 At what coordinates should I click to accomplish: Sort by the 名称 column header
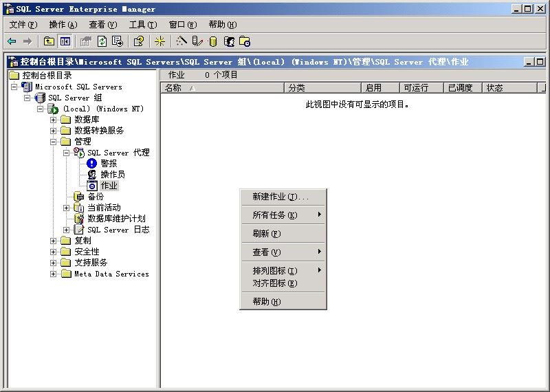point(222,88)
